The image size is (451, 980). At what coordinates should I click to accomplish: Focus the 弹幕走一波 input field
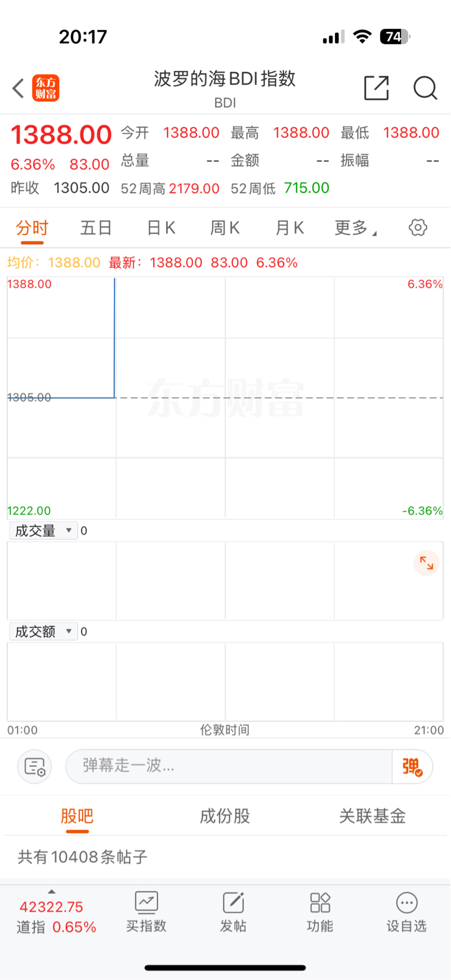point(229,766)
